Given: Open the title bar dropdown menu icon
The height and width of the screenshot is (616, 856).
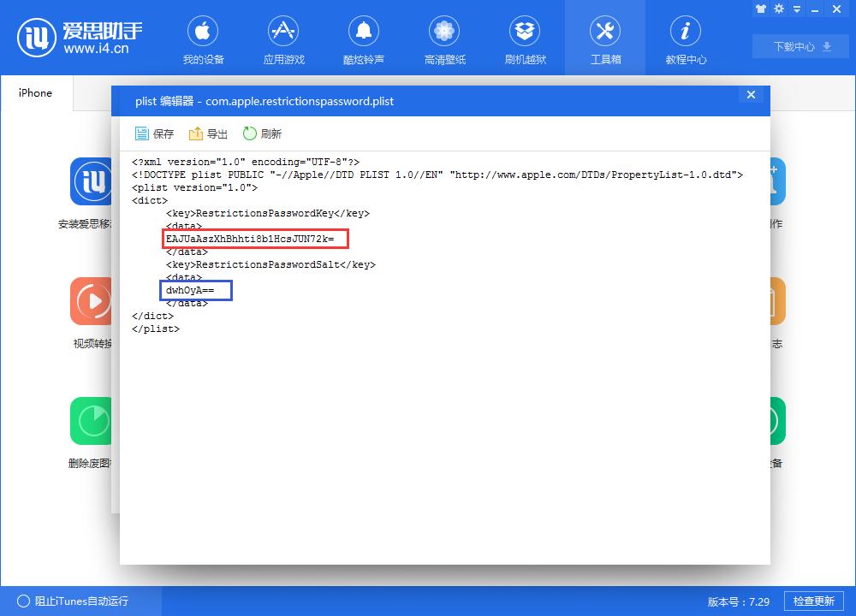Looking at the screenshot, I should coord(797,9).
